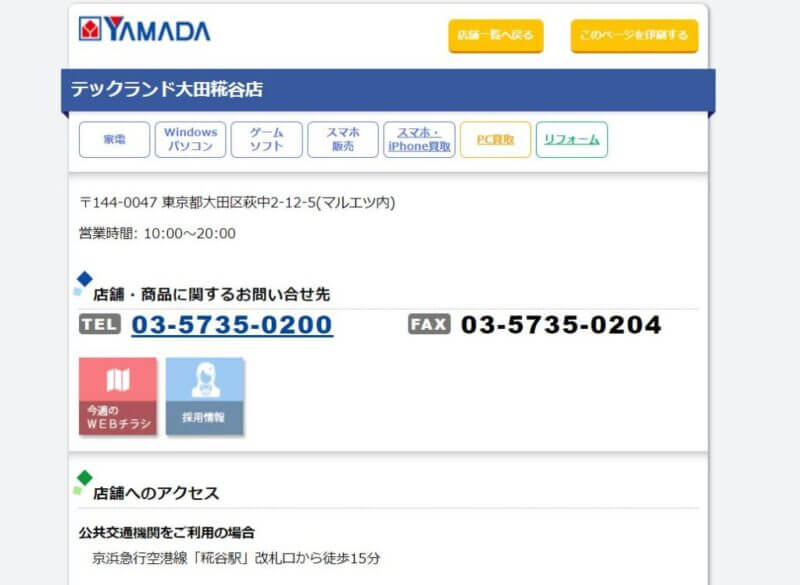This screenshot has width=800, height=585.
Task: Select the スマホ販売 category tab
Action: tap(343, 139)
